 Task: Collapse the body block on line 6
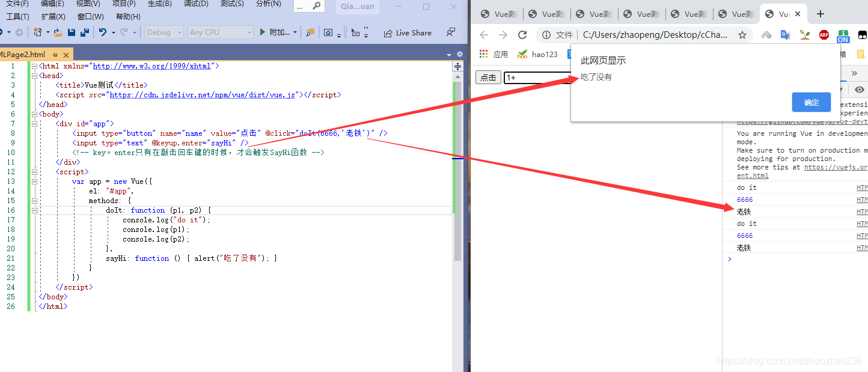click(34, 114)
